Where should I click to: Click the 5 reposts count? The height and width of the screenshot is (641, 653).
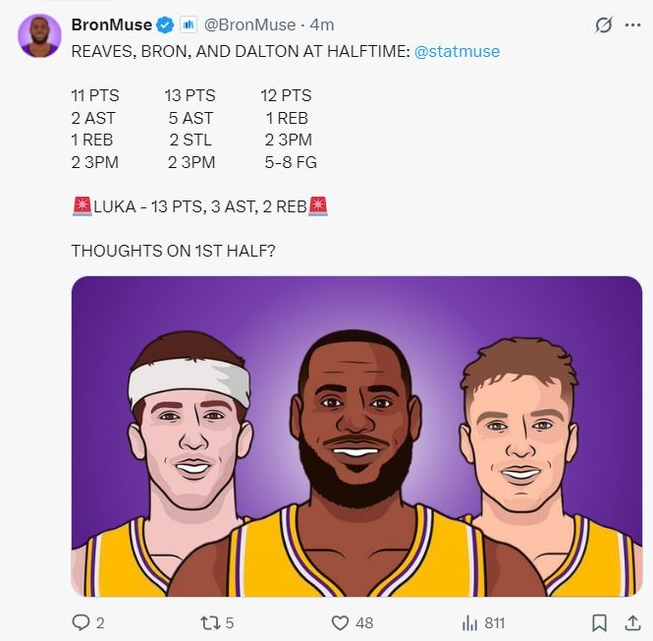(229, 622)
